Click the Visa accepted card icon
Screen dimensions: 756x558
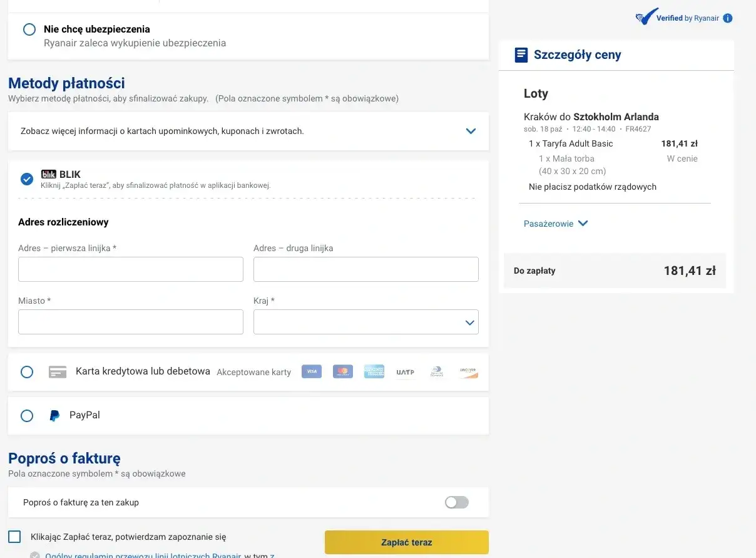tap(311, 371)
